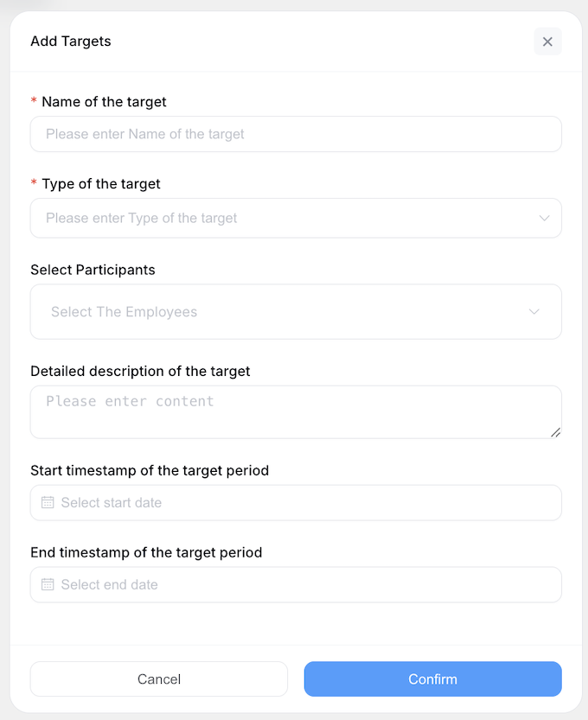Viewport: 588px width, 720px height.
Task: Expand the Select The Employees chevron
Action: coord(534,312)
